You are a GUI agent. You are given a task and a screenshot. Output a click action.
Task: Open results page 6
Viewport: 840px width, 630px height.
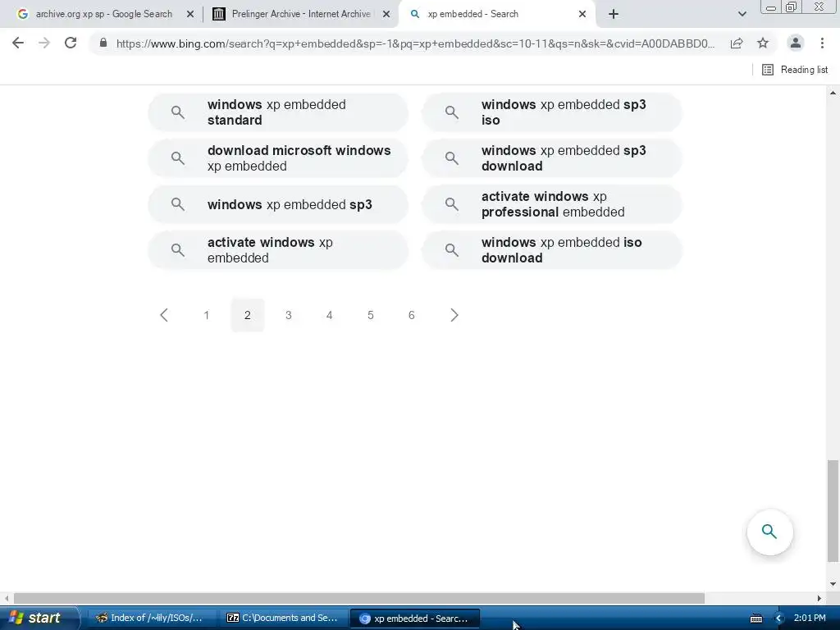(x=412, y=315)
